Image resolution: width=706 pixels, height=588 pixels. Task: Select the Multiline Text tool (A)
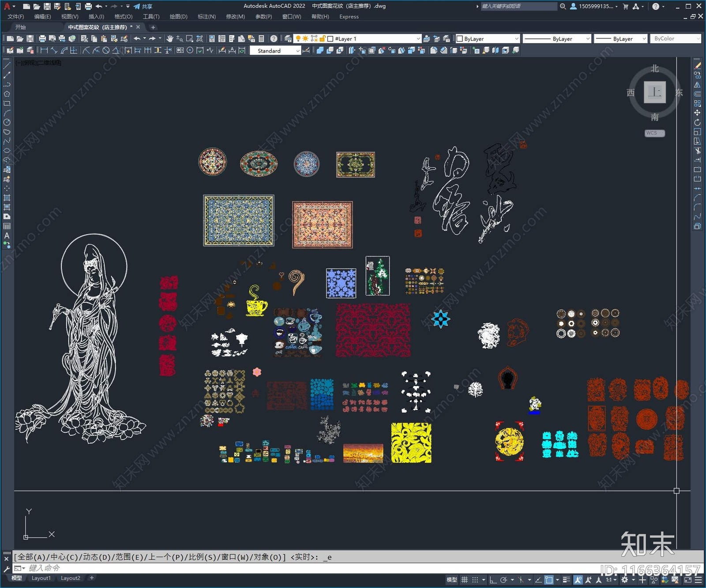(7, 236)
